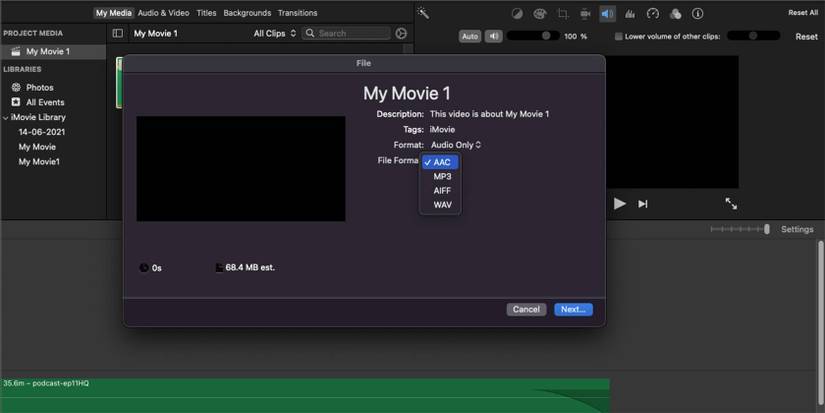Viewport: 825px width, 413px height.
Task: Click the description text "This video is about My Movie 1"
Action: pyautogui.click(x=489, y=114)
